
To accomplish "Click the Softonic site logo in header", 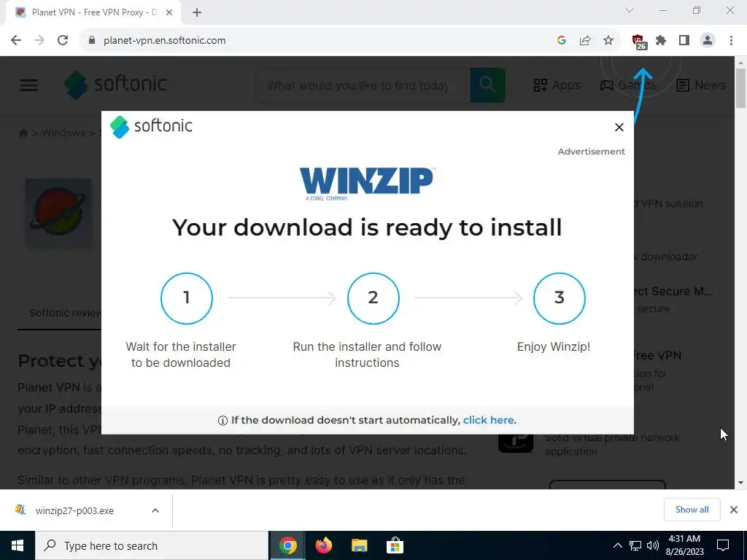I will click(x=116, y=85).
